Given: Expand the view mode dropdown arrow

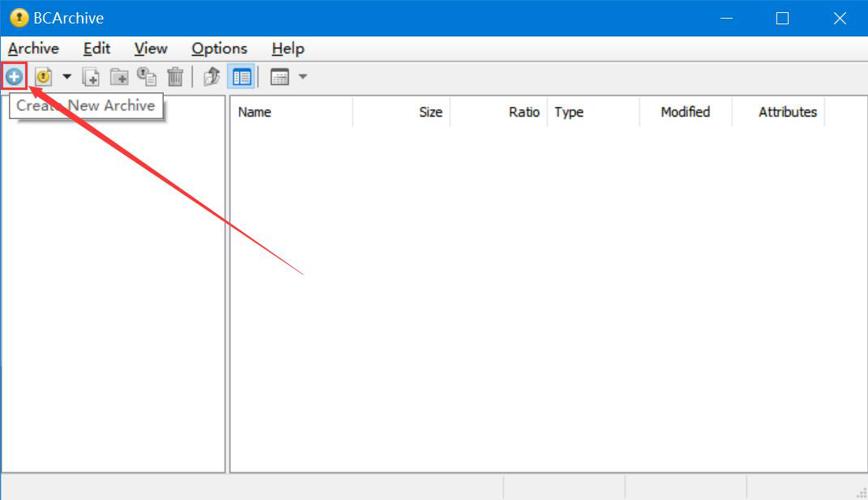Looking at the screenshot, I should pyautogui.click(x=303, y=76).
